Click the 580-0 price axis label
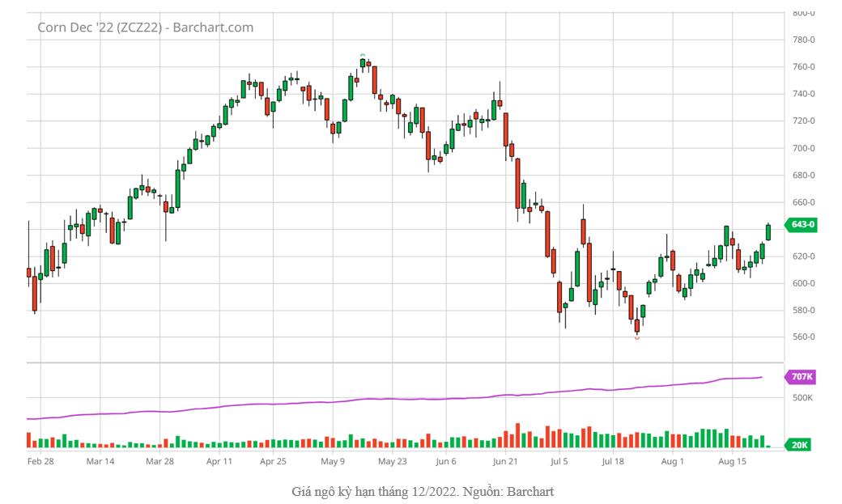Image resolution: width=842 pixels, height=504 pixels. click(x=804, y=310)
